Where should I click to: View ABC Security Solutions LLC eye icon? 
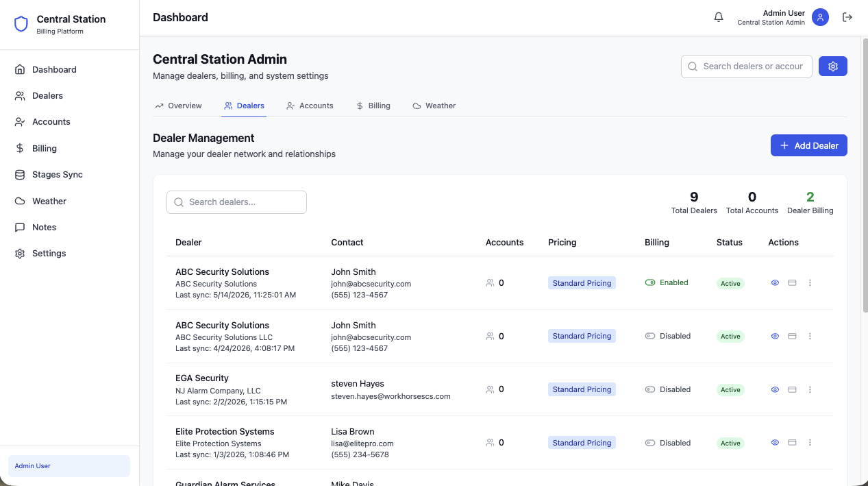(775, 336)
